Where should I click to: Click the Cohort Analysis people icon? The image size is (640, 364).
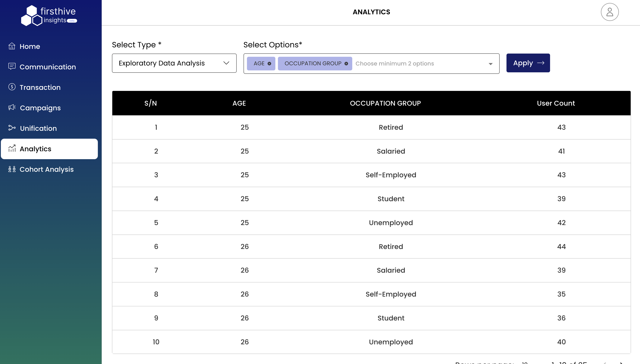(x=12, y=169)
